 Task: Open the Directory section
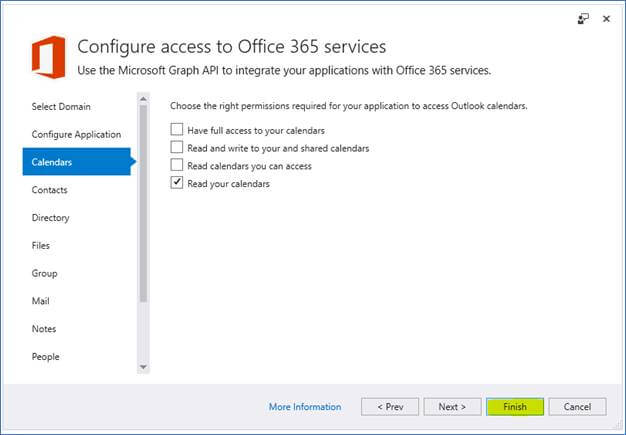[50, 218]
